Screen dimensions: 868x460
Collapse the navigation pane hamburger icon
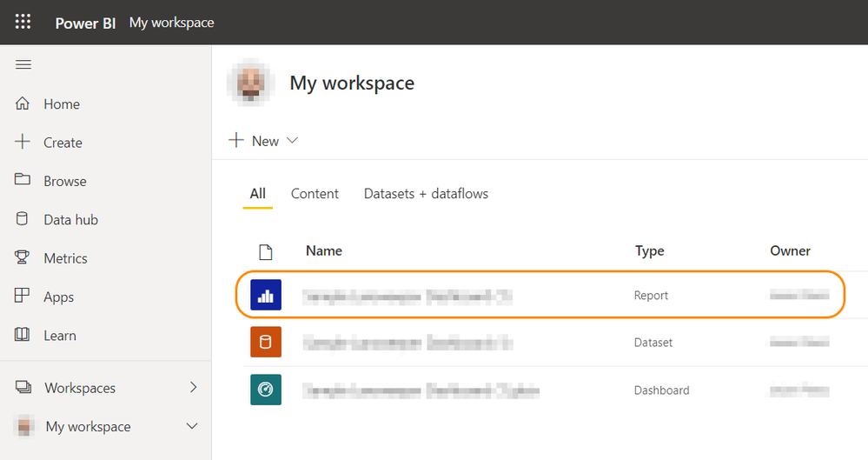23,65
